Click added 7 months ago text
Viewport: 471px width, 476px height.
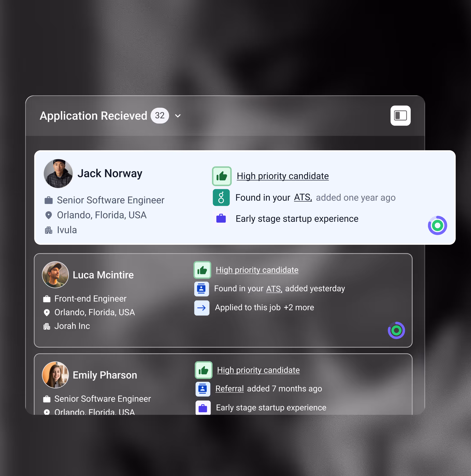coord(284,389)
